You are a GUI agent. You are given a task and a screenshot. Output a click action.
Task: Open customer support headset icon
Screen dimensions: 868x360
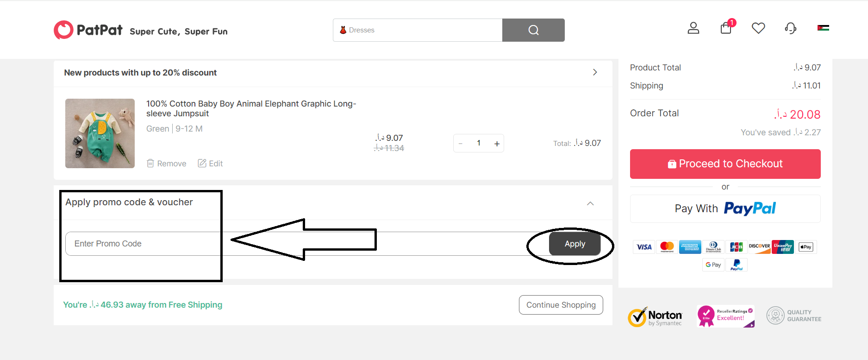(x=791, y=28)
